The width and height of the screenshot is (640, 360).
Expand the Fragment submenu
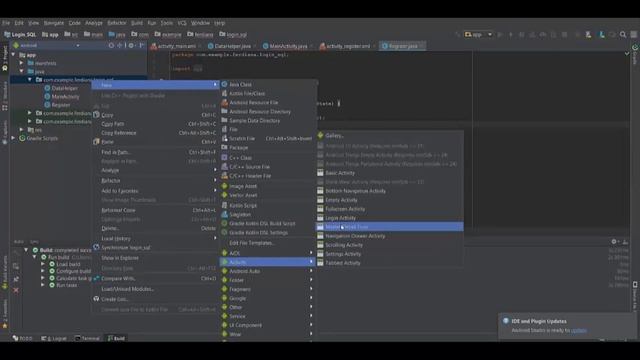pyautogui.click(x=269, y=289)
